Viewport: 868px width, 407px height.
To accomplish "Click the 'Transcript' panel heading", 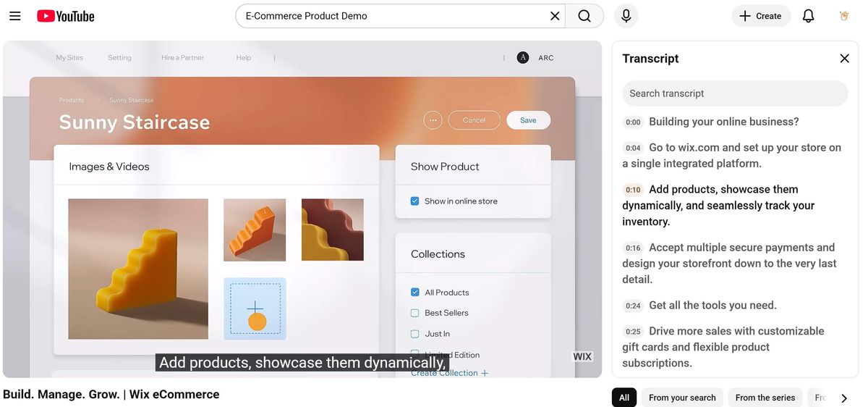I will [x=650, y=59].
